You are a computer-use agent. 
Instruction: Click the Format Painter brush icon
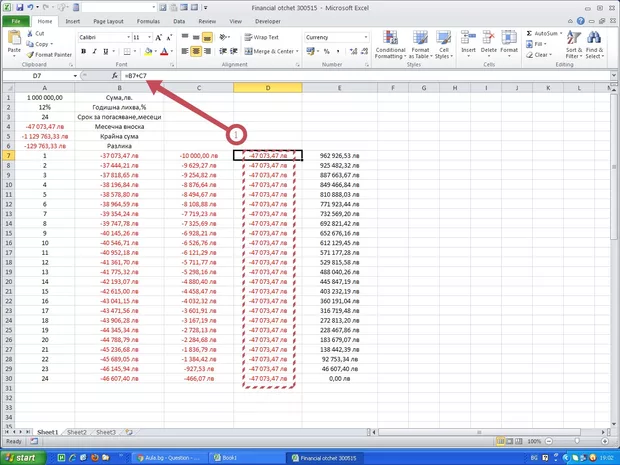pos(31,54)
